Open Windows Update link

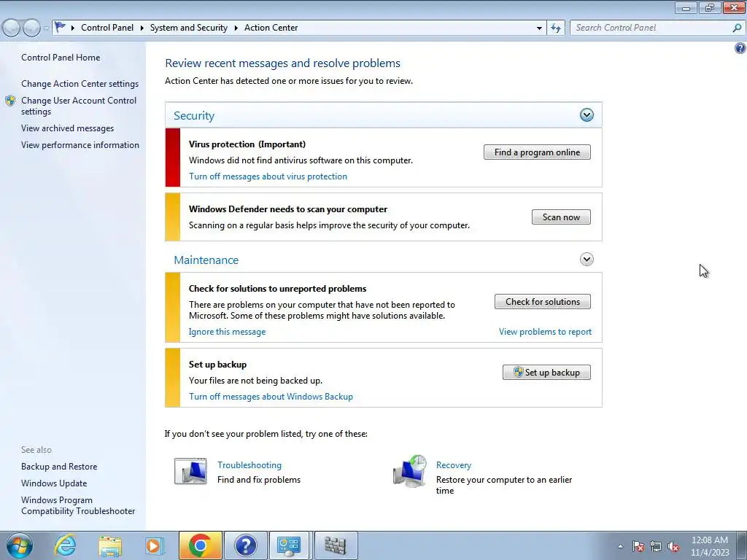click(x=54, y=483)
